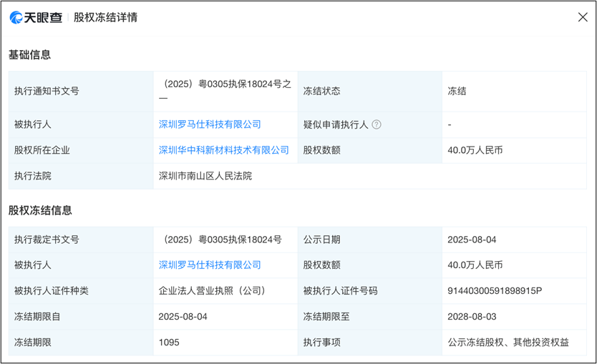Select the 冻结期限自 value 2025-08-04

tap(183, 317)
